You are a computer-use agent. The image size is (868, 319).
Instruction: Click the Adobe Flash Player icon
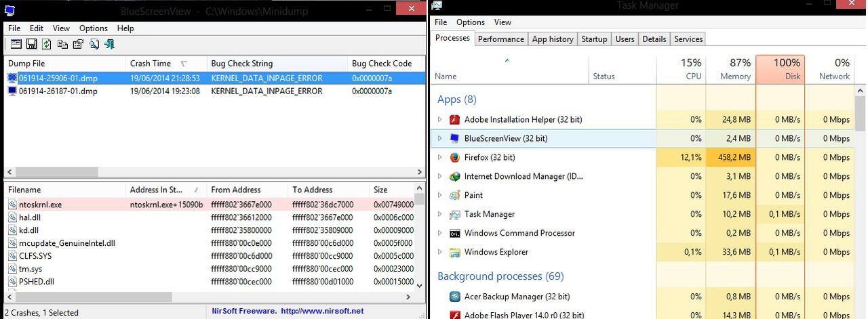pyautogui.click(x=454, y=315)
